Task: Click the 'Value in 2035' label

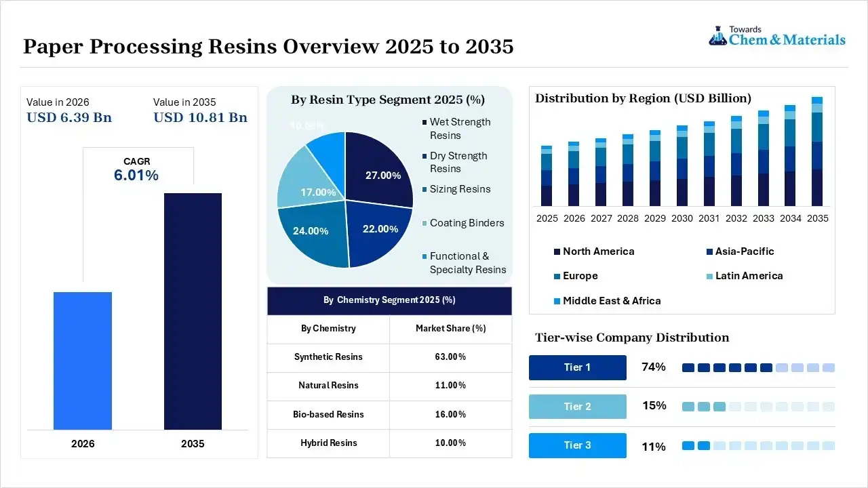Action: tap(184, 102)
